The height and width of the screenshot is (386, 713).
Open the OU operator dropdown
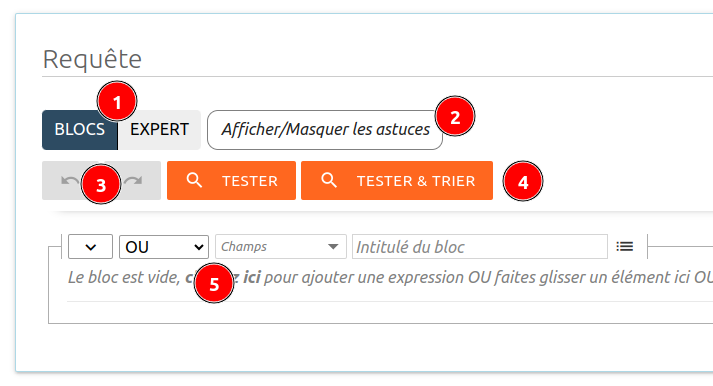click(x=164, y=247)
